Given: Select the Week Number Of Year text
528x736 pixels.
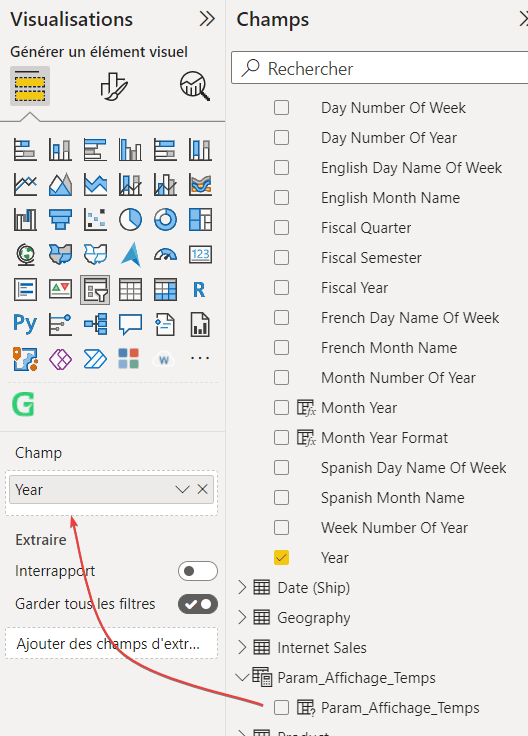Looking at the screenshot, I should [x=394, y=528].
